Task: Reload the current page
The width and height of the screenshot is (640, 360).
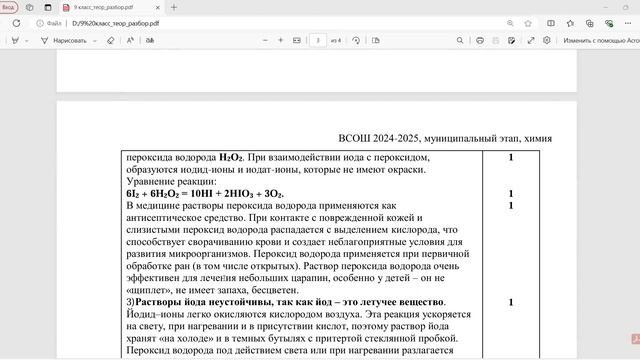Action: 16,23
